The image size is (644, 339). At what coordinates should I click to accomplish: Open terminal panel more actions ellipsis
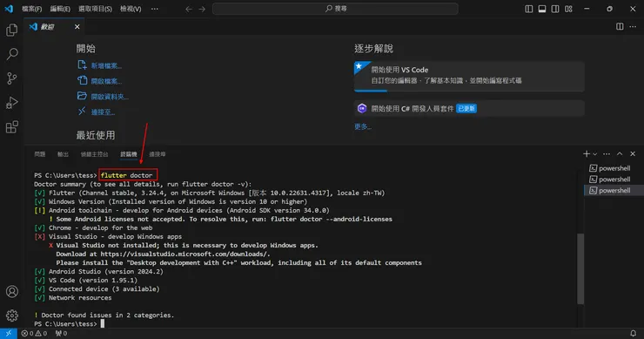click(x=607, y=154)
